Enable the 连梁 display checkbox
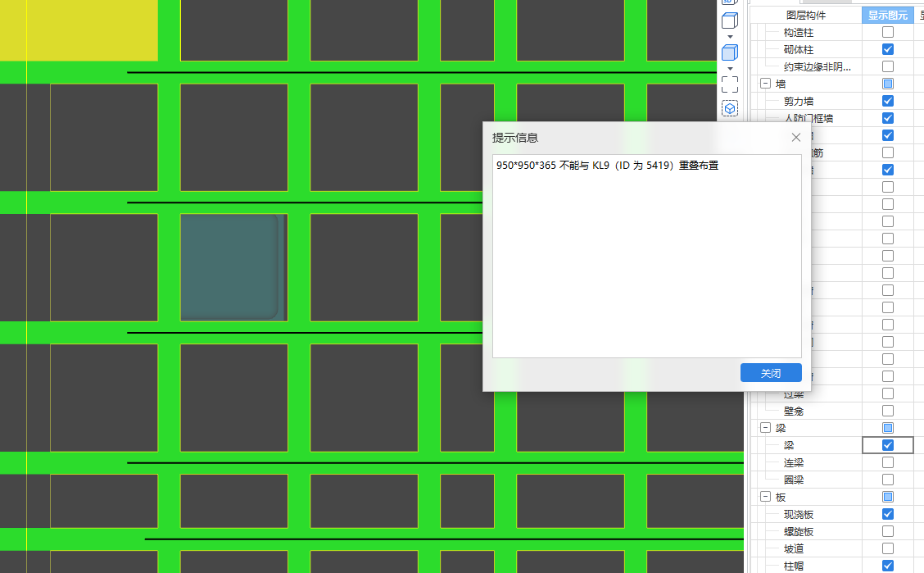Viewport: 924px width, 573px height. [x=887, y=462]
